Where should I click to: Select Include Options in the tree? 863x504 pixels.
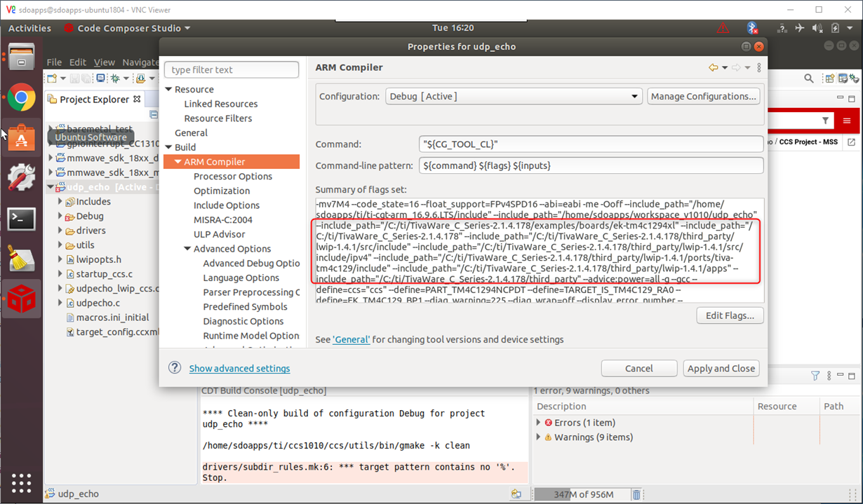pyautogui.click(x=227, y=205)
